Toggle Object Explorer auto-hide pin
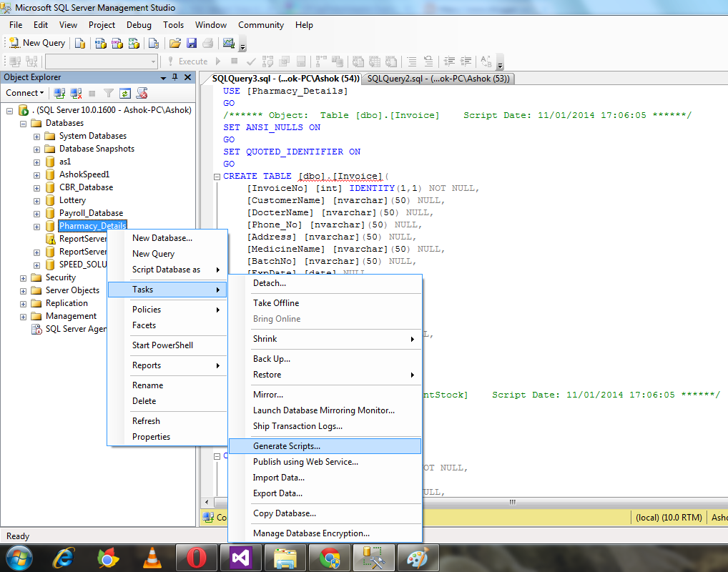728x572 pixels. pyautogui.click(x=175, y=77)
